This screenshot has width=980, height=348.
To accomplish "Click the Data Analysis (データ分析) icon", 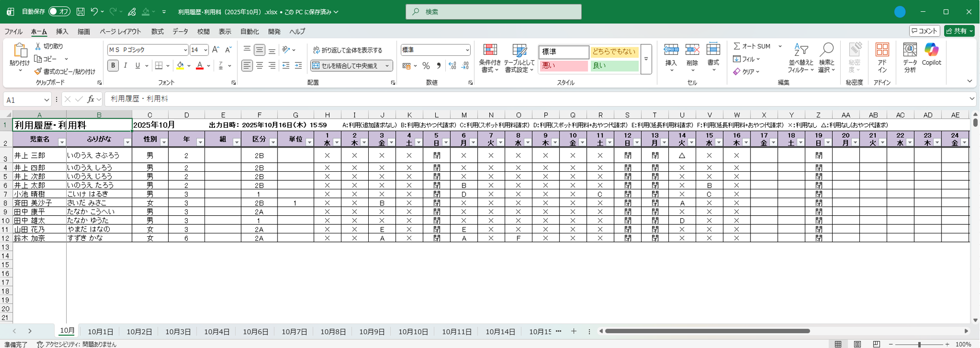I will point(910,58).
